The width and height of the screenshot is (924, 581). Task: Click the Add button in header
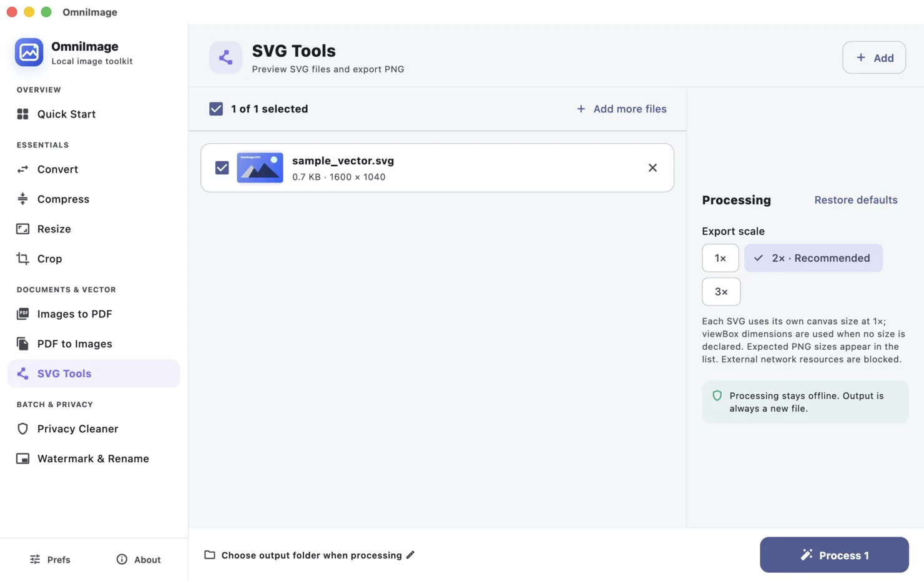[x=874, y=57]
